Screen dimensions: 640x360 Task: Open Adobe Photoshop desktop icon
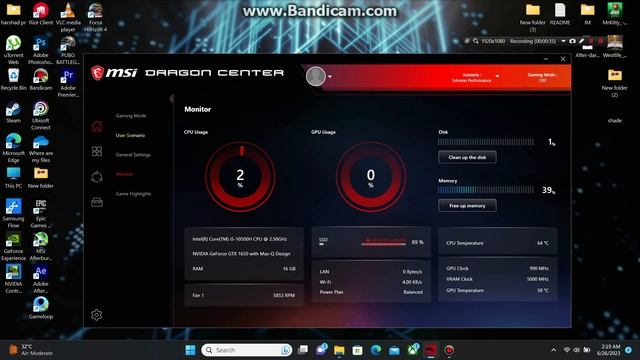(x=41, y=50)
